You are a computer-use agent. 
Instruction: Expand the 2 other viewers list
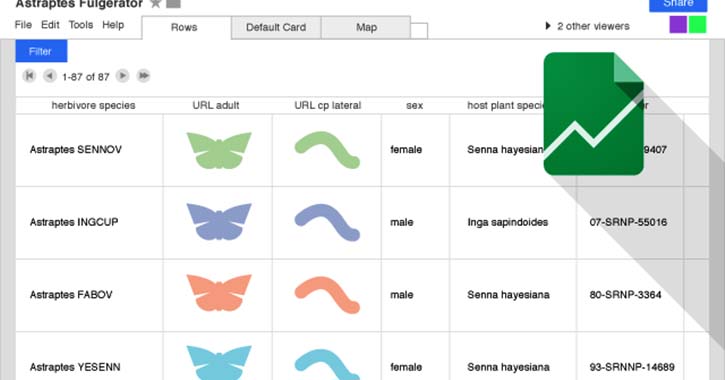587,26
